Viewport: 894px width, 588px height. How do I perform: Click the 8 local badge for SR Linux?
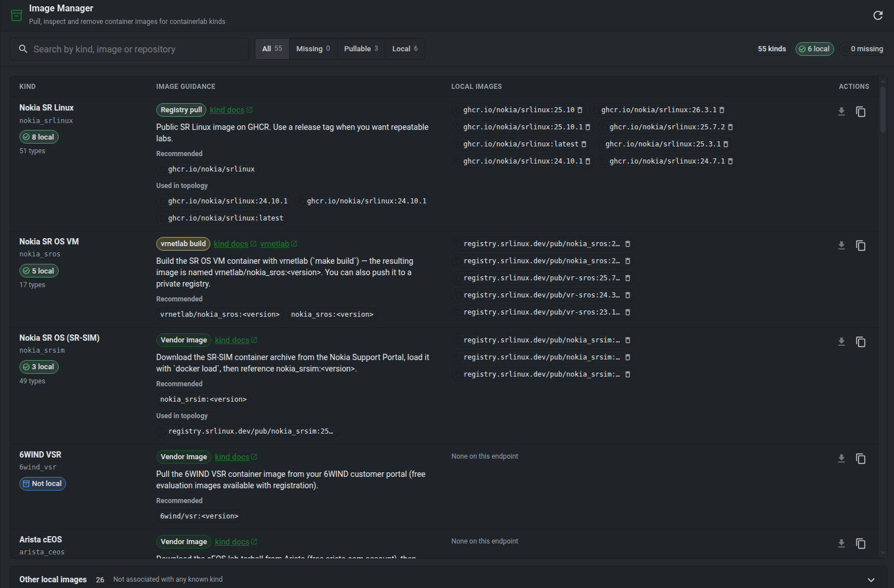click(x=39, y=137)
